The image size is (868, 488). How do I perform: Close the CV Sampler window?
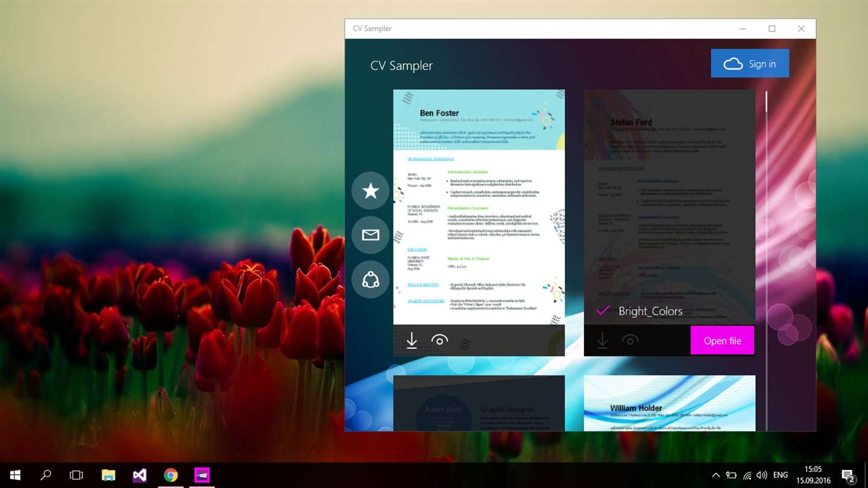(x=801, y=28)
